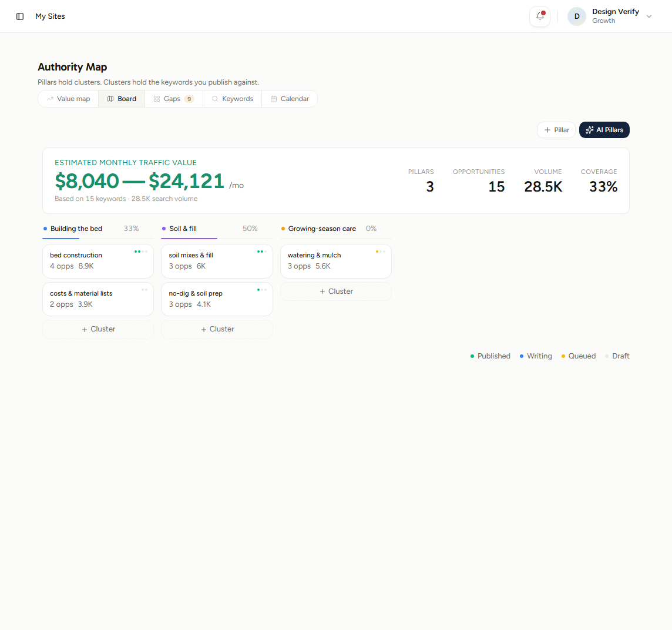Select the Board tab
This screenshot has height=630, width=672.
click(122, 99)
